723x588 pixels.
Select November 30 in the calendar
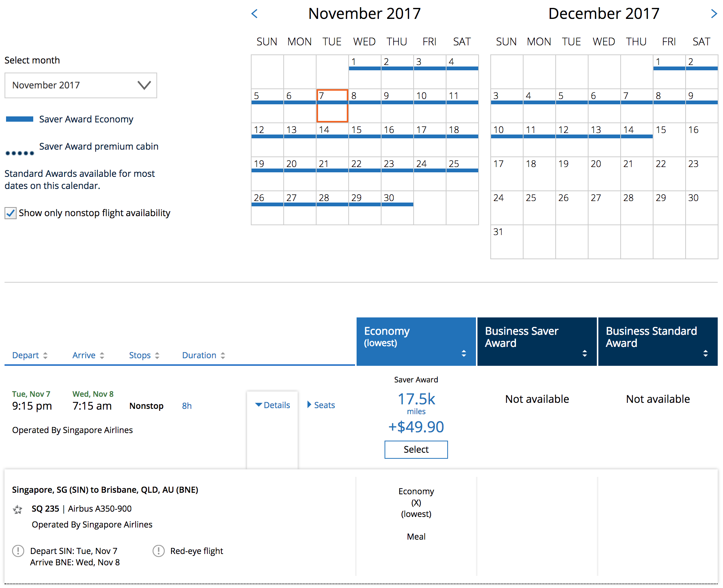tap(397, 207)
